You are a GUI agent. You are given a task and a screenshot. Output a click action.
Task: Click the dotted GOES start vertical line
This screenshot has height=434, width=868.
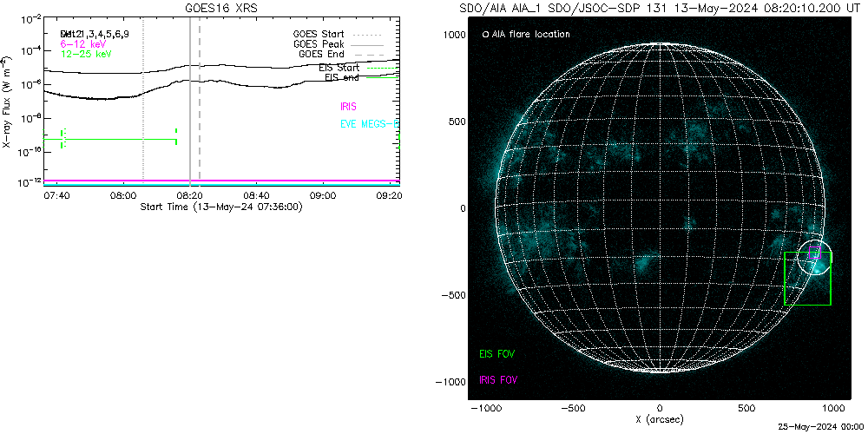tap(143, 102)
